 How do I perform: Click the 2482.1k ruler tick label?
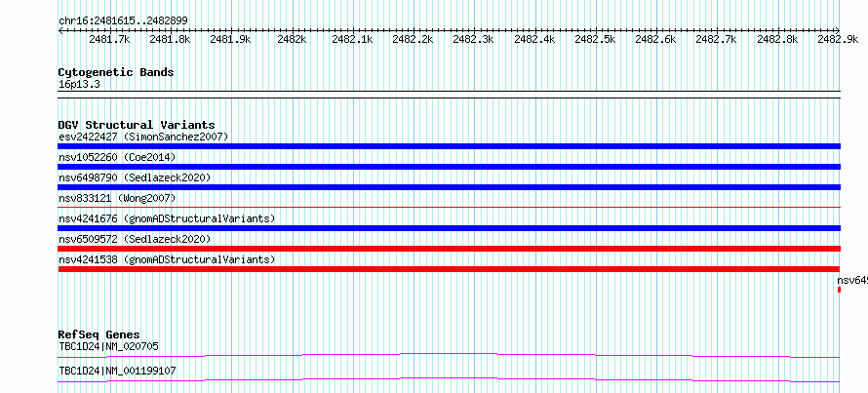(x=353, y=39)
